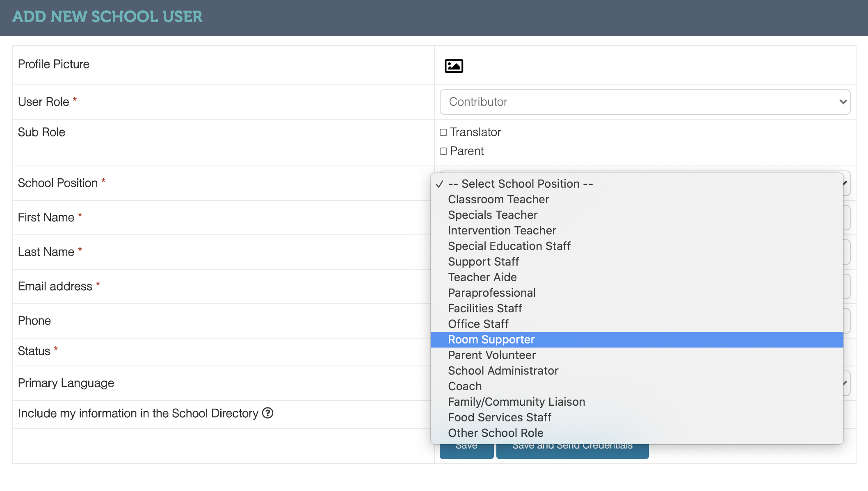Select School Administrator option
Screen dimensions: 868x491
[503, 371]
